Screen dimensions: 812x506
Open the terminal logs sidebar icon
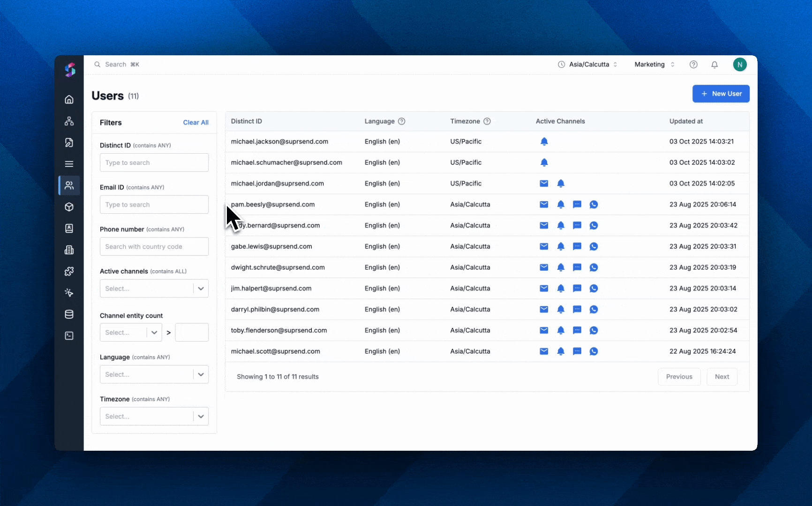point(69,335)
